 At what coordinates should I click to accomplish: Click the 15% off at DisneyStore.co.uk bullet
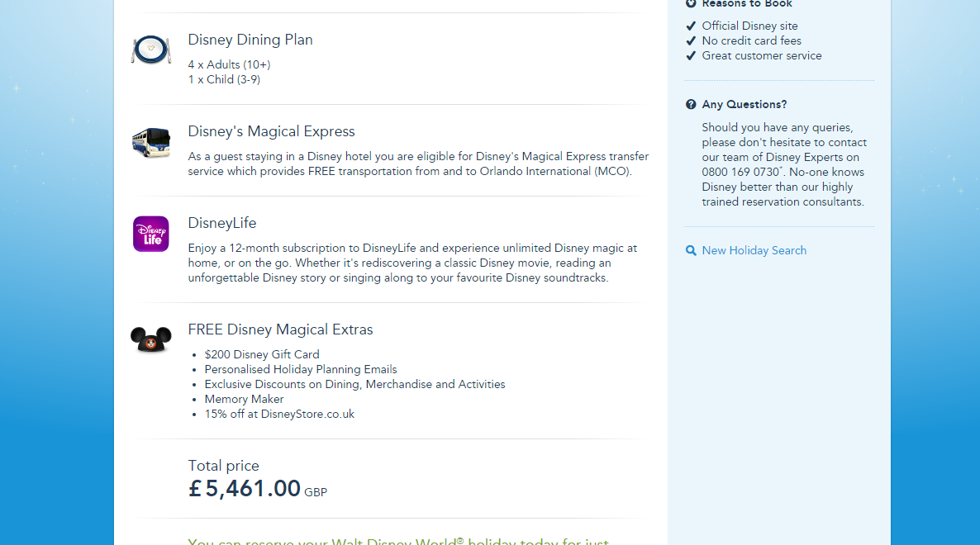(x=279, y=415)
